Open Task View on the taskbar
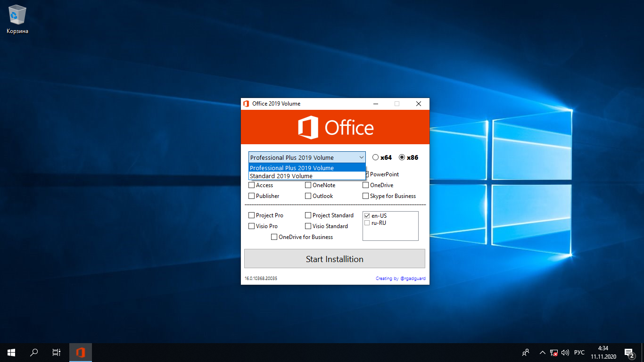644x362 pixels. point(57,352)
